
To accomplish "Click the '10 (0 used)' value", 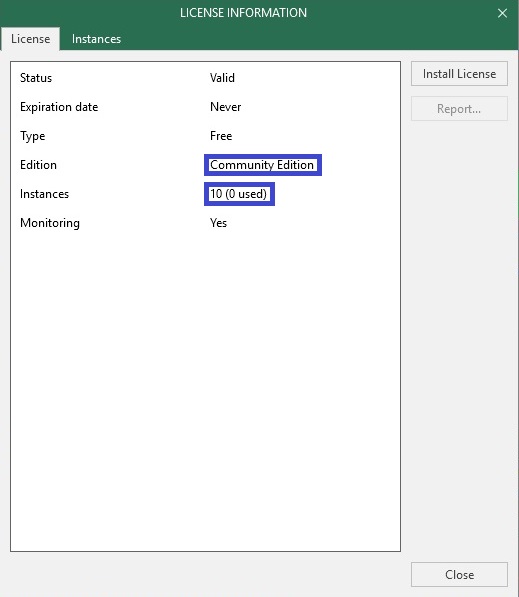I will tap(238, 194).
